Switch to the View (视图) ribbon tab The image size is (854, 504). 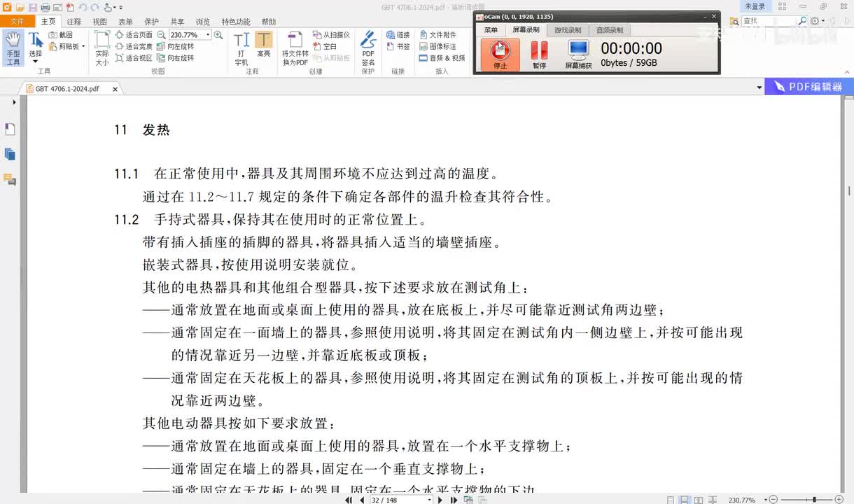(x=100, y=22)
